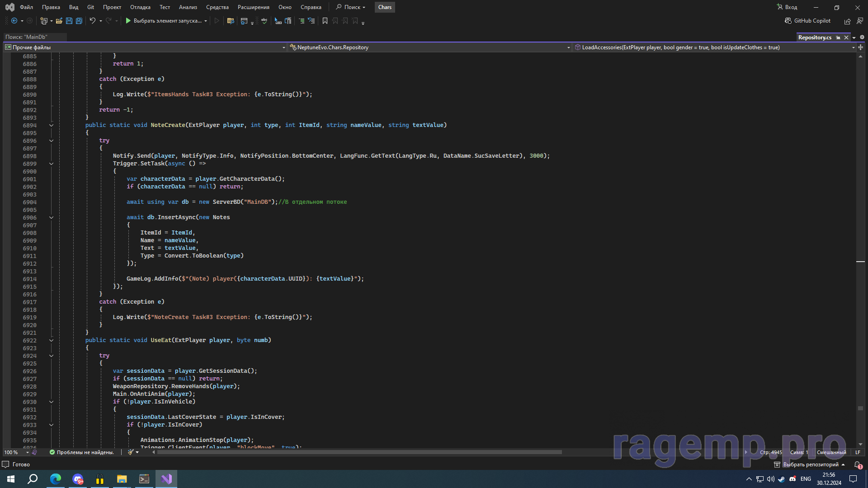The height and width of the screenshot is (488, 868).
Task: Click Выбрать репозиторий in status bar
Action: 810,465
